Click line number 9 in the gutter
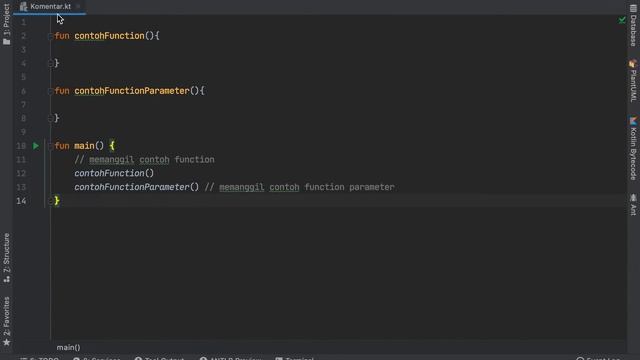 (x=24, y=132)
